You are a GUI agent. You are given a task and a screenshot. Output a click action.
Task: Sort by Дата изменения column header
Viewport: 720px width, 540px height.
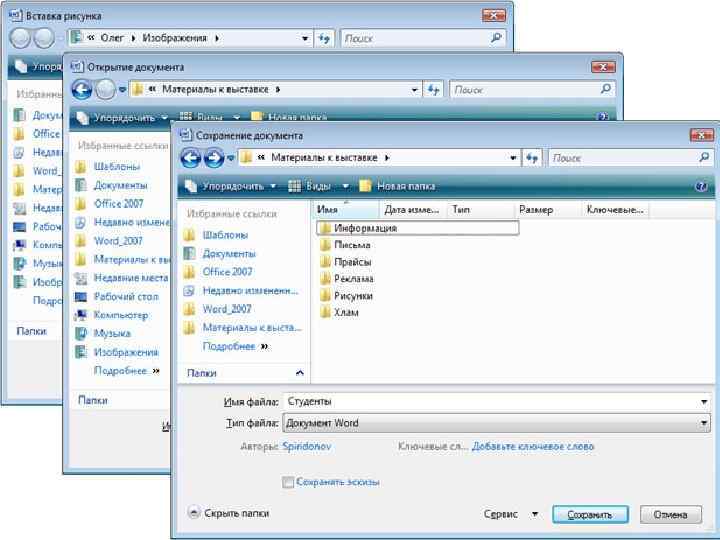[412, 210]
